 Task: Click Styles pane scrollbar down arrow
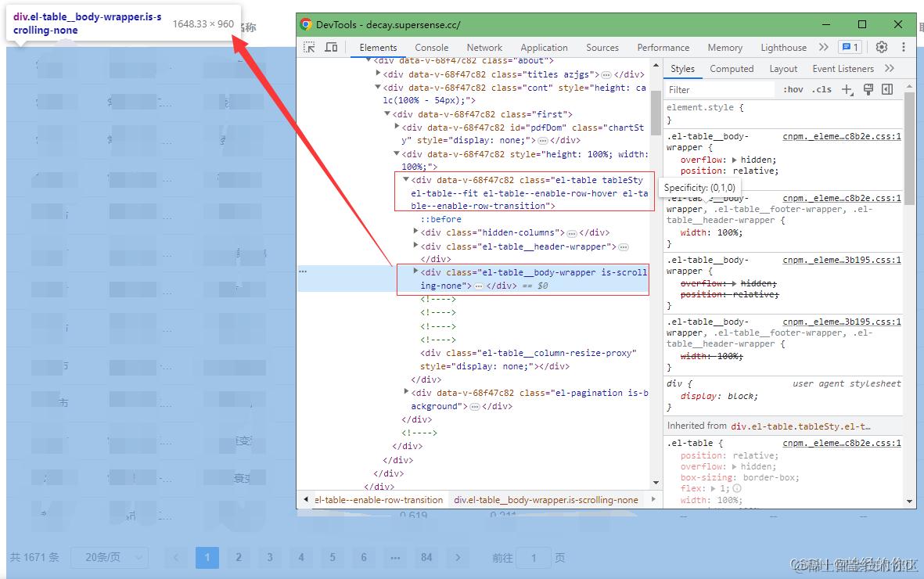909,502
